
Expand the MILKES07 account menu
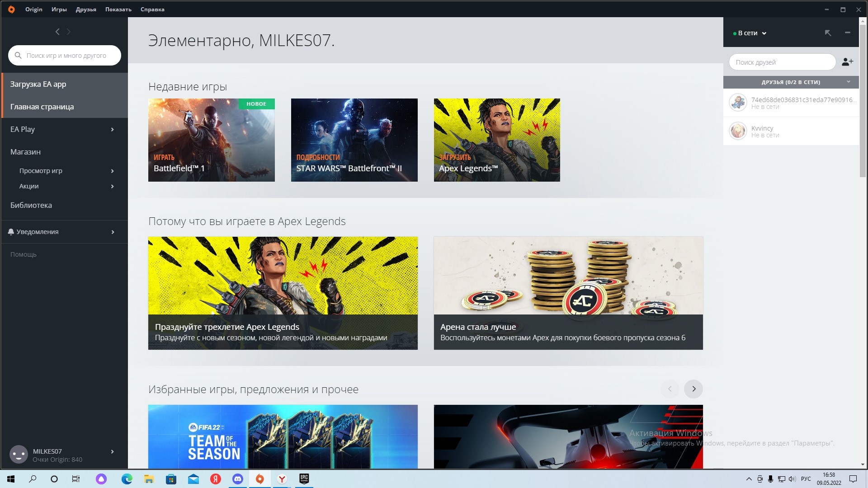click(x=112, y=451)
